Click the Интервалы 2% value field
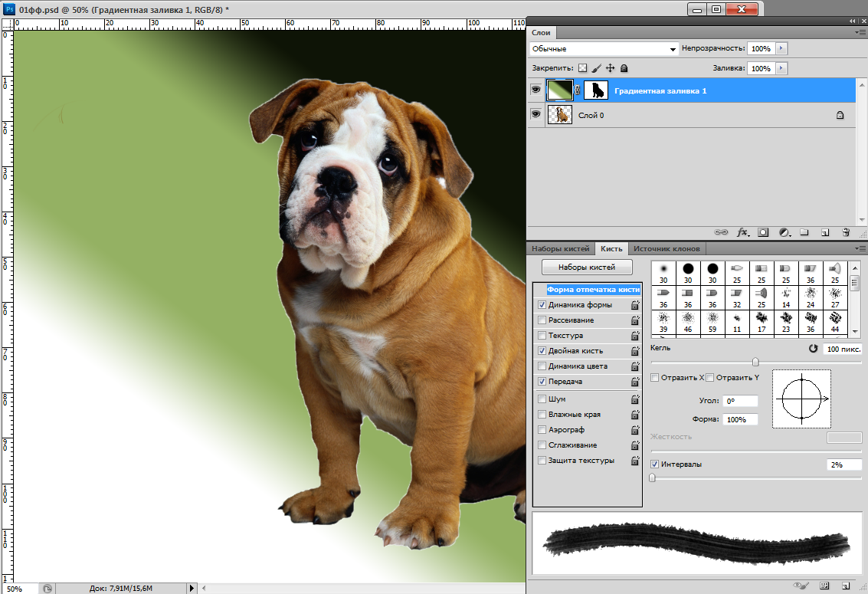The image size is (868, 594). 844,465
